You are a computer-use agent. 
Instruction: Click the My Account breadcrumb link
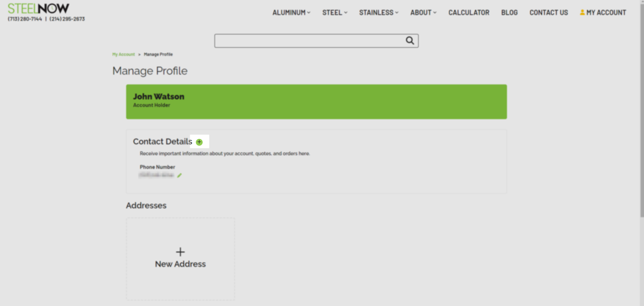(123, 54)
